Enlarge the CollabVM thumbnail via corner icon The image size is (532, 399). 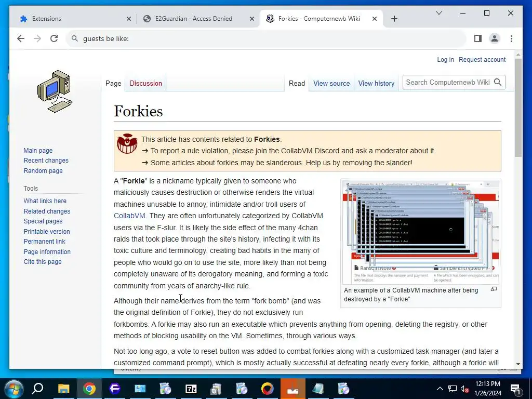[494, 289]
